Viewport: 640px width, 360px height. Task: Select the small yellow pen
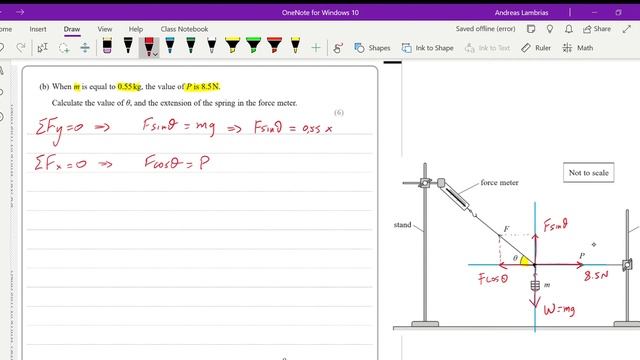point(295,46)
